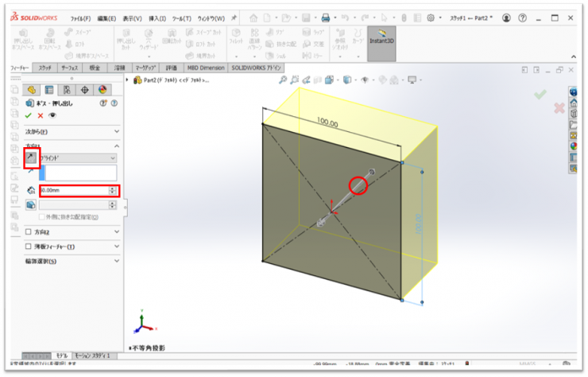588x377 pixels.
Task: Click the depth value input field
Action: [x=73, y=191]
